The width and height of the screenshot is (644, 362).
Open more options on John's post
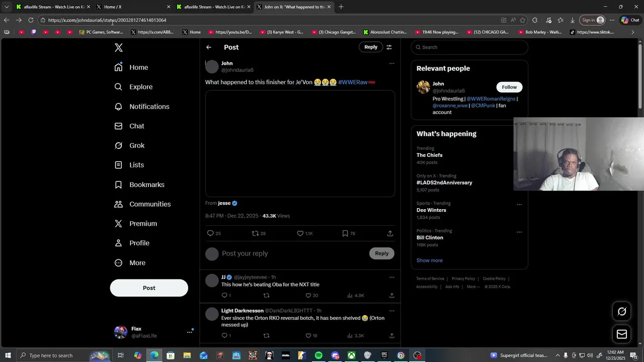pos(391,63)
